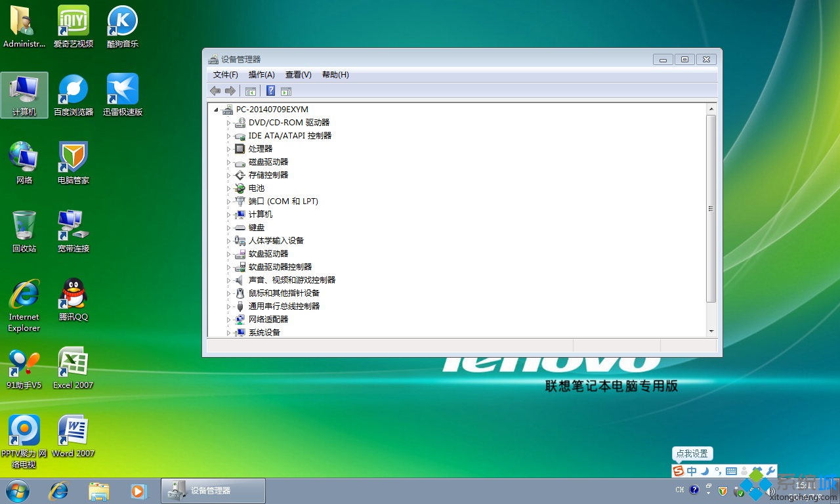Expand the DVD/CD-ROM 驱动器 node
The height and width of the screenshot is (504, 840).
click(x=229, y=123)
